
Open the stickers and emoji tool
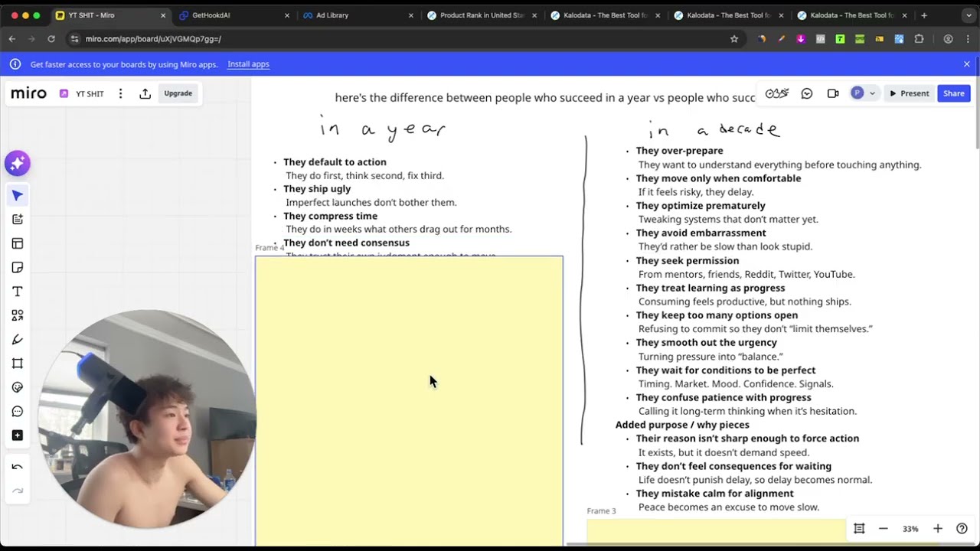(x=17, y=387)
